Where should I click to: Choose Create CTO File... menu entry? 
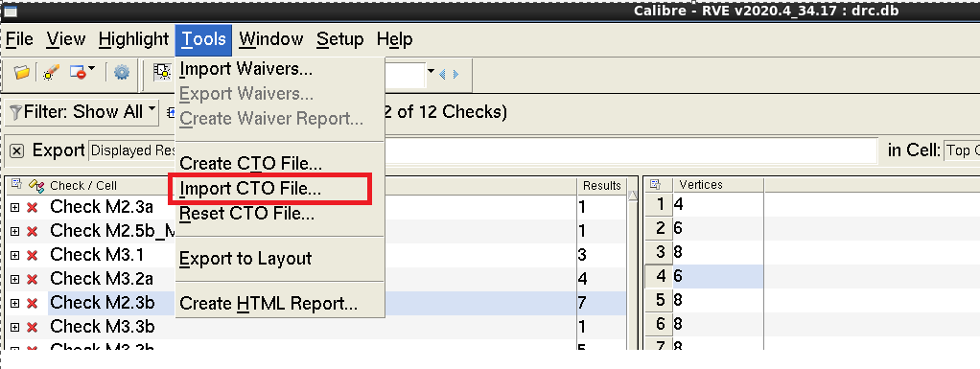click(279, 164)
